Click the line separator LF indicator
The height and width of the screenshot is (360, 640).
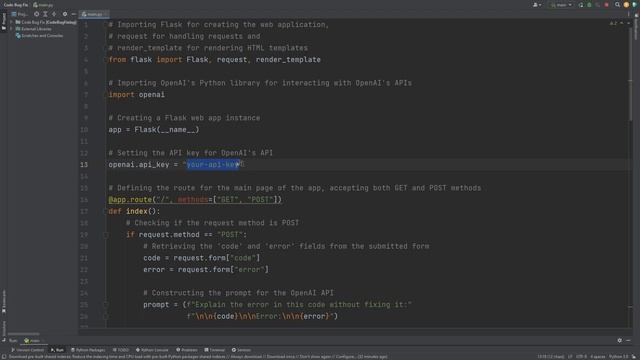[x=570, y=357]
